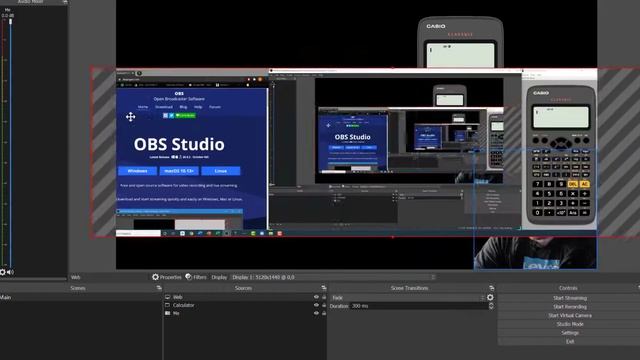This screenshot has width=640, height=360.
Task: Click the Controls dock title
Action: coord(568,288)
